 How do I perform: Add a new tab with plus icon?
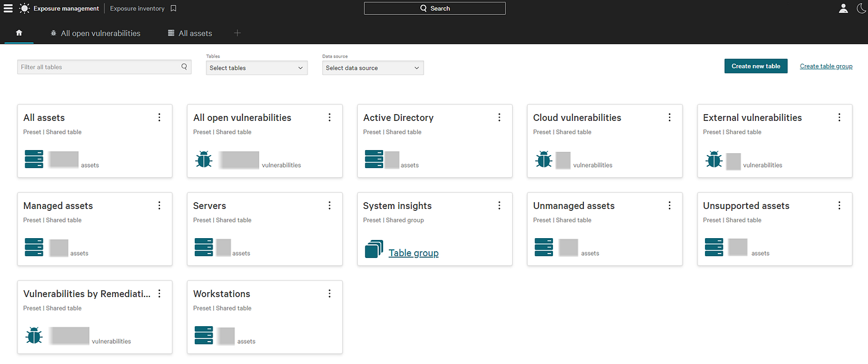[x=237, y=33]
